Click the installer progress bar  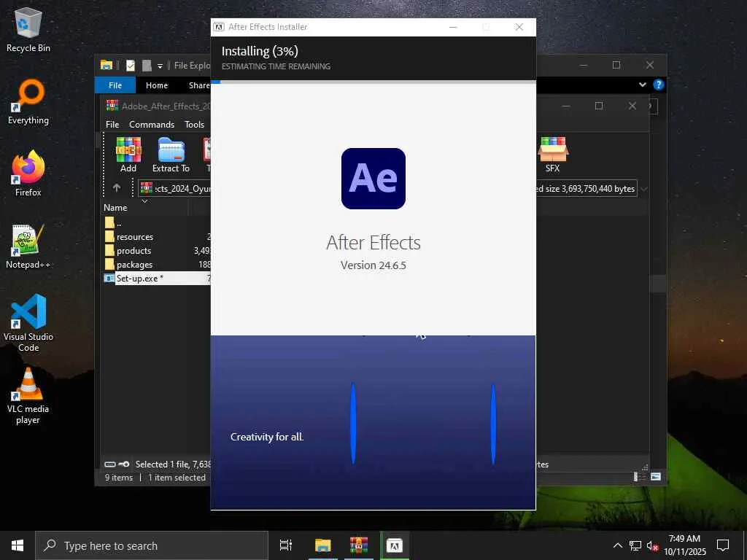pyautogui.click(x=373, y=82)
